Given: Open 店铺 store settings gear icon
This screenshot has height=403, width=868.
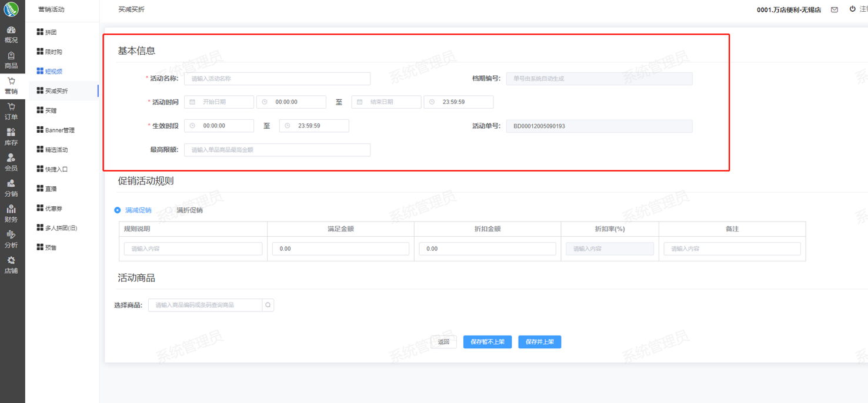Looking at the screenshot, I should [11, 264].
